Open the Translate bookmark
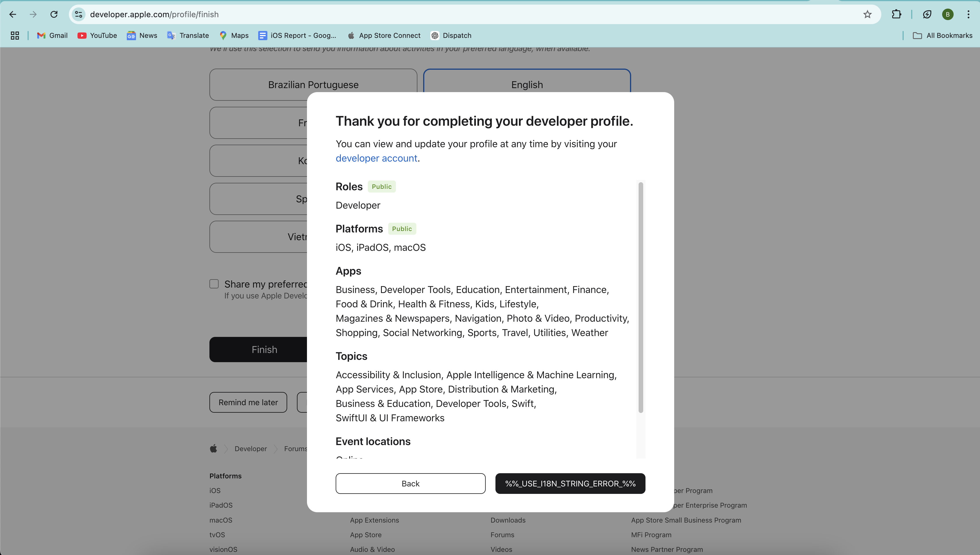 click(x=188, y=36)
